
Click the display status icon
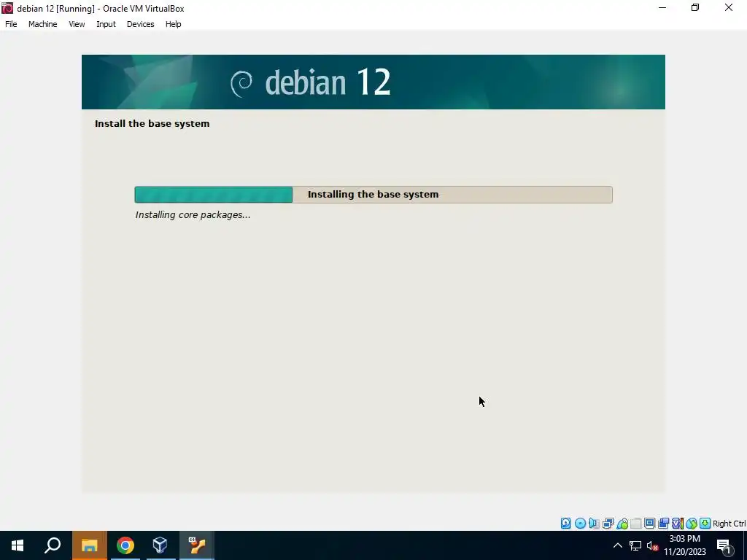coord(649,524)
